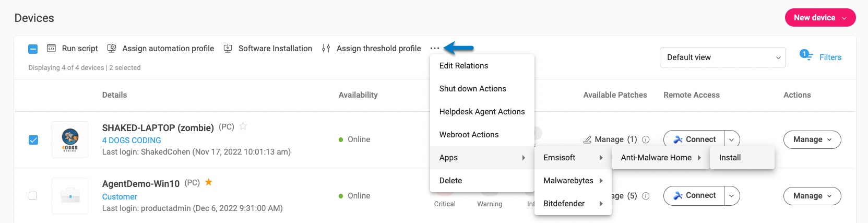
Task: Open Manage available patches for SHAKED-LAPTOP
Action: 610,139
